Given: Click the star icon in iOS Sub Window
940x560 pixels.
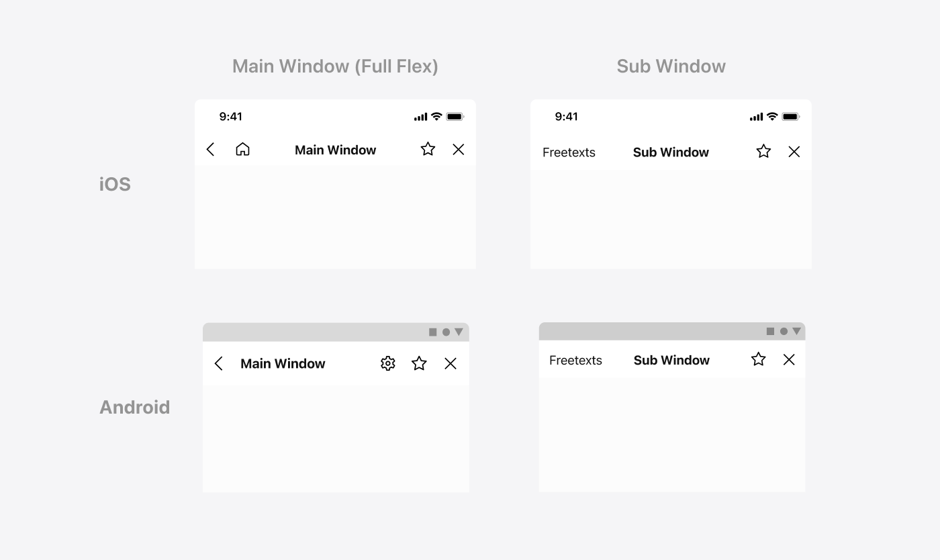Looking at the screenshot, I should [763, 151].
